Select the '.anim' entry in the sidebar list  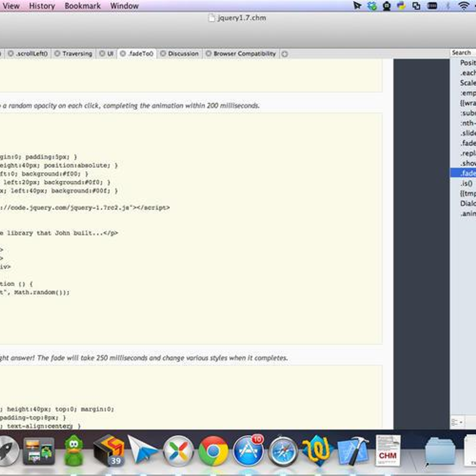[x=463, y=214]
